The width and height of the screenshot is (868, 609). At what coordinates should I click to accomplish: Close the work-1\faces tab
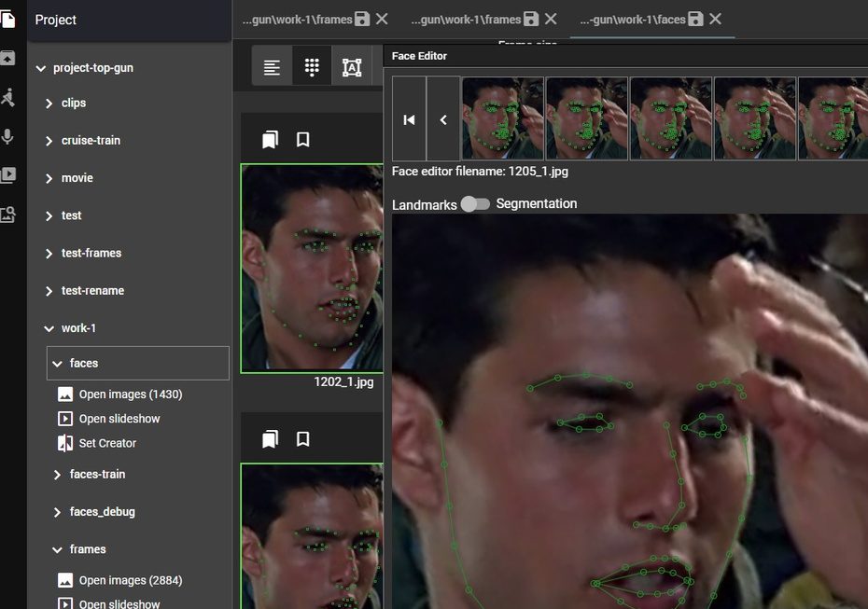[x=715, y=19]
